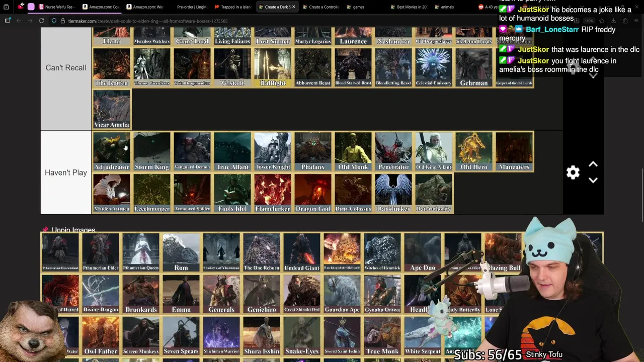This screenshot has width=644, height=362.
Task: Pick the Drunkards image
Action: click(141, 294)
